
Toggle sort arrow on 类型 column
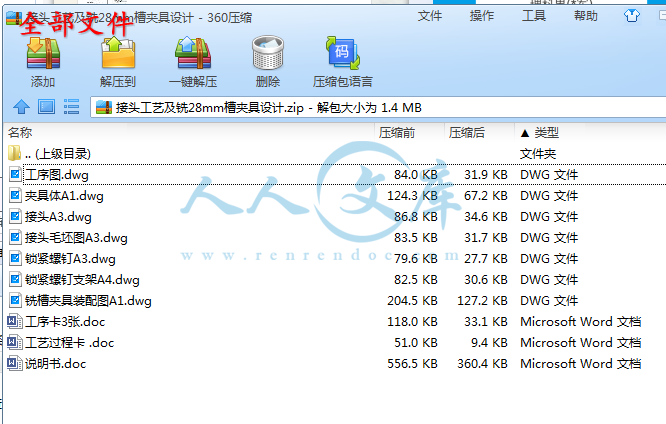pos(525,133)
